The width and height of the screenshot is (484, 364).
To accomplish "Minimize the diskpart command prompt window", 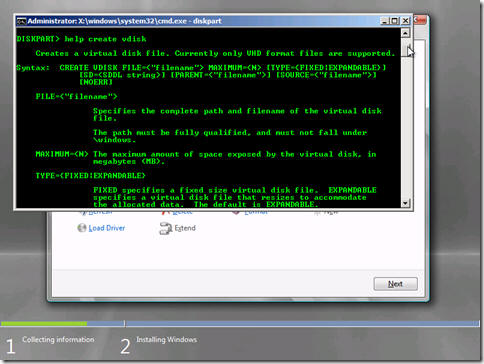I will click(385, 21).
